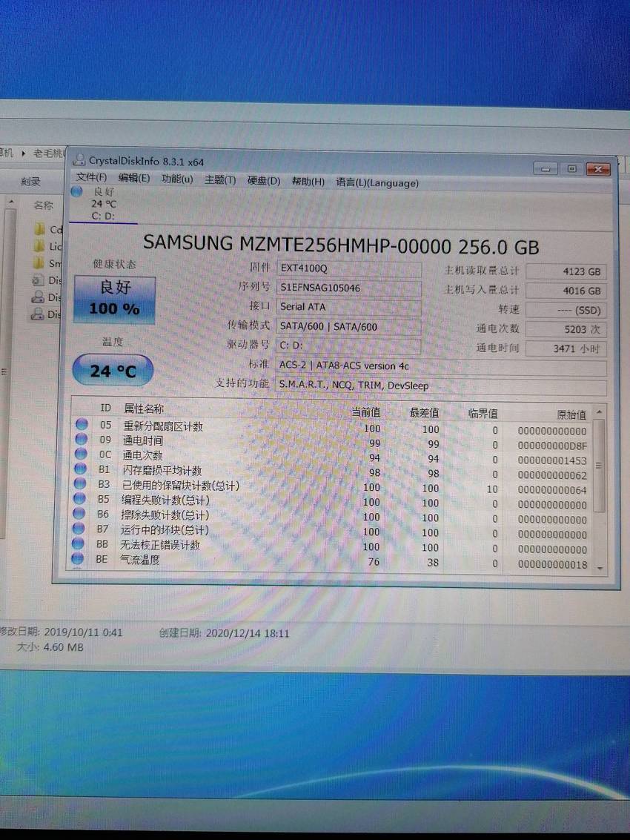Select the 重新分配扇区计数 attribute row
The width and height of the screenshot is (630, 840).
point(333,428)
